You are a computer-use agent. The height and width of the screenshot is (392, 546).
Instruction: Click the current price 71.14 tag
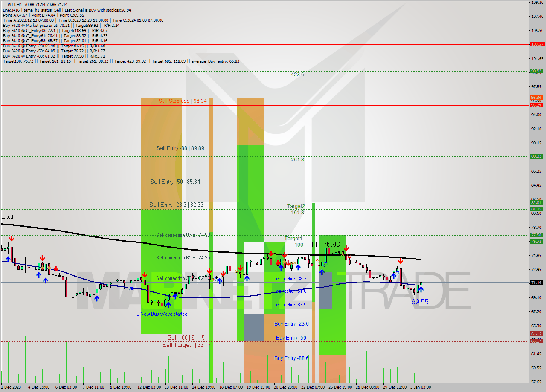click(x=536, y=282)
